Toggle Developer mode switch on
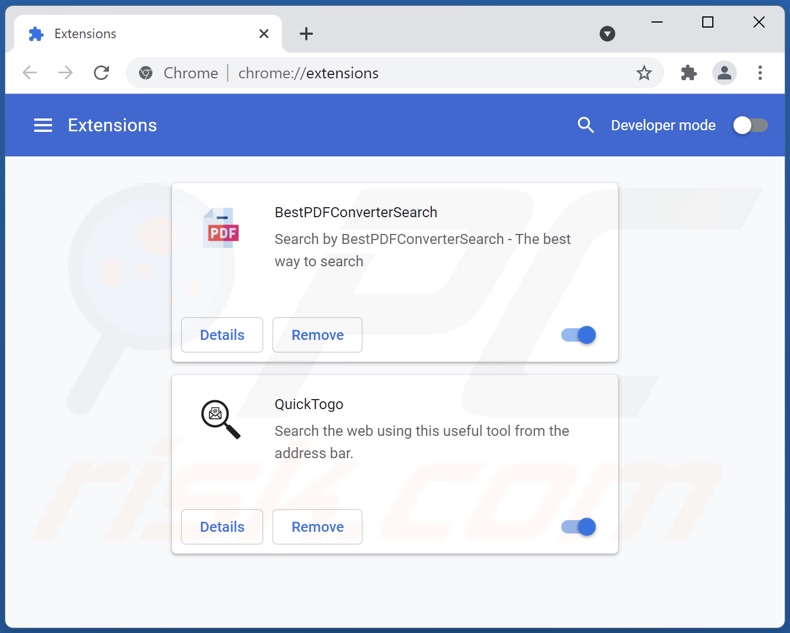This screenshot has width=790, height=633. pos(750,125)
